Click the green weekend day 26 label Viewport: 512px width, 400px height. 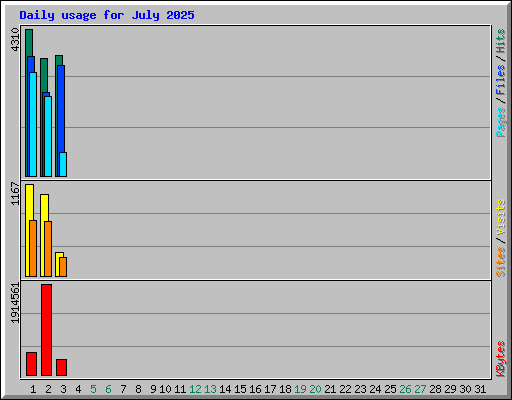tap(405, 389)
